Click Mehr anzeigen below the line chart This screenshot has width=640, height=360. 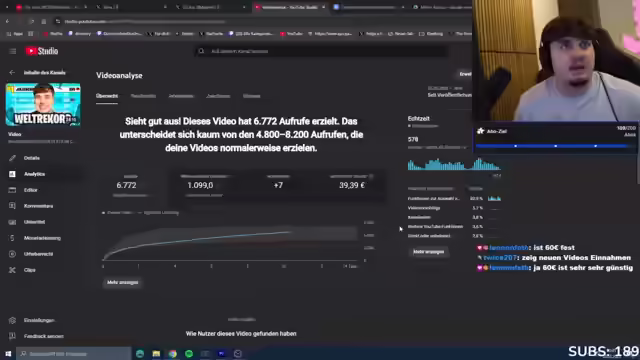click(x=122, y=282)
